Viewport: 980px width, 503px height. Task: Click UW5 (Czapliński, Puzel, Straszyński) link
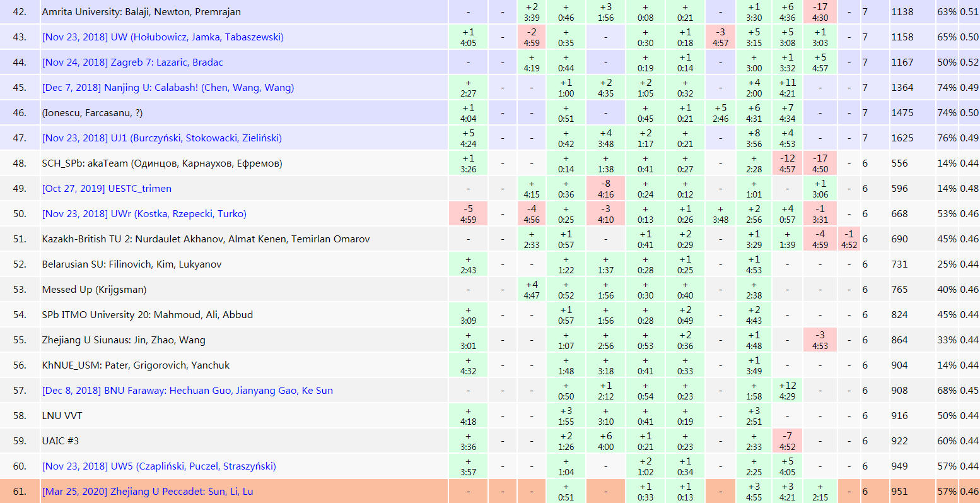click(159, 466)
